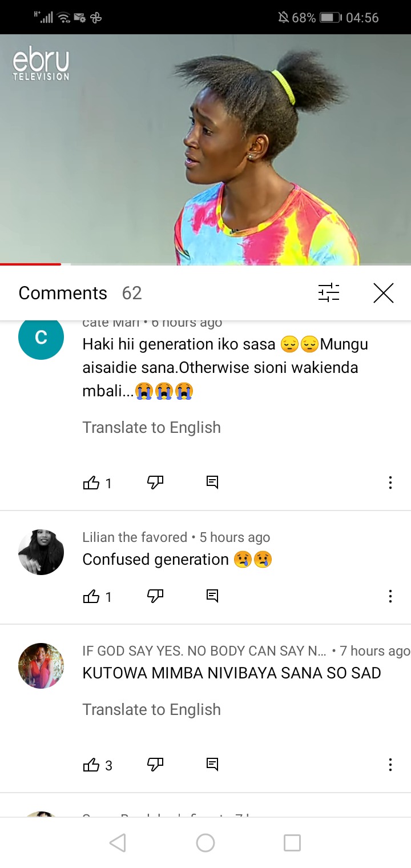Open more options for cate Mari's comment
The height and width of the screenshot is (868, 411).
[x=390, y=483]
